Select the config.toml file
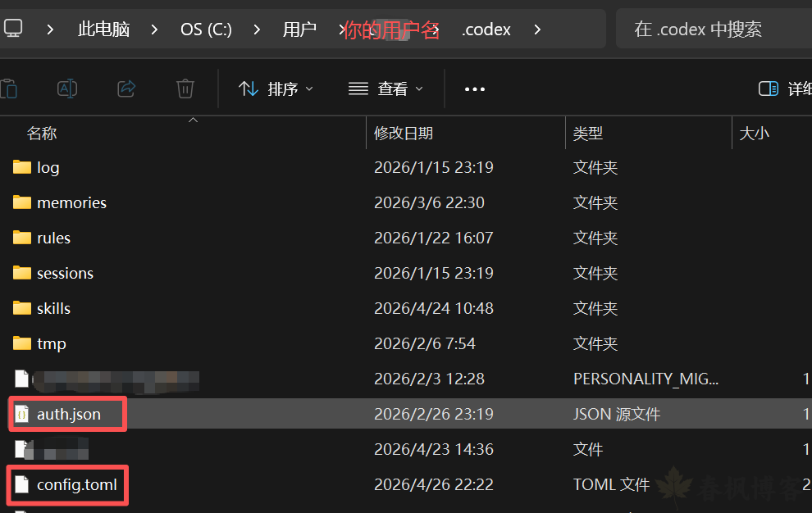 pos(76,484)
